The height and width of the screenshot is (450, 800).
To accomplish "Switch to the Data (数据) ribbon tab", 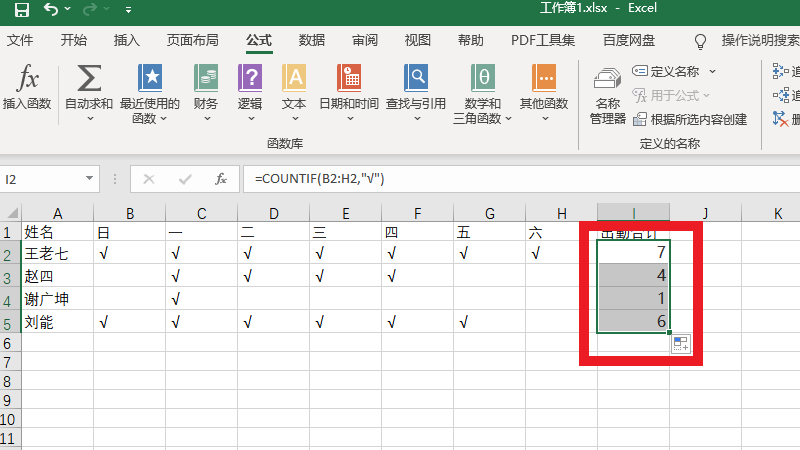I will click(312, 41).
